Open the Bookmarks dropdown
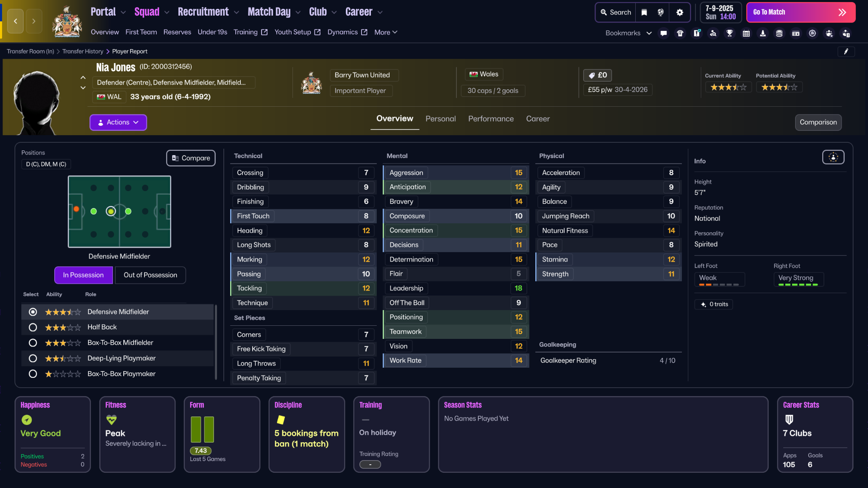The image size is (868, 488). (628, 33)
